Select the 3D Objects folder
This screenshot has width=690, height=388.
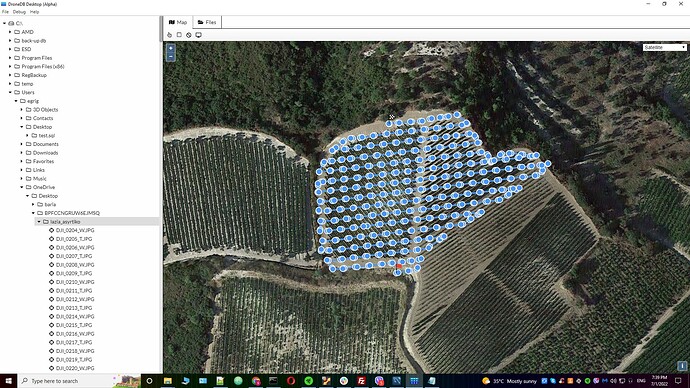(45, 110)
